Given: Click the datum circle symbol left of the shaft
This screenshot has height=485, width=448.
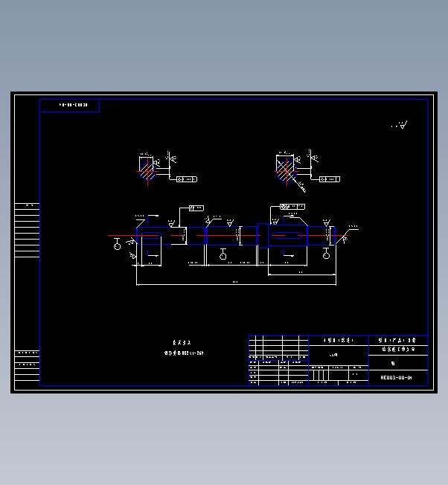Looking at the screenshot, I should (118, 244).
